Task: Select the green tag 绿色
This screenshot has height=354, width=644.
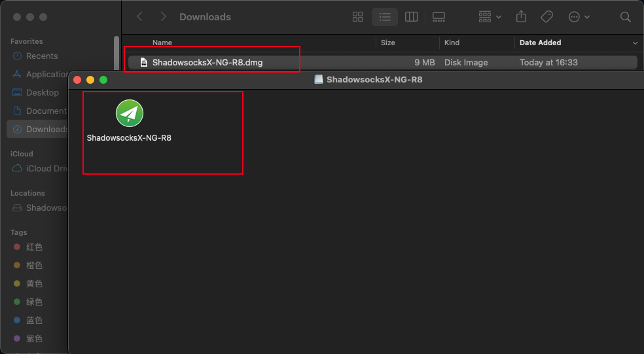Action: (x=34, y=302)
